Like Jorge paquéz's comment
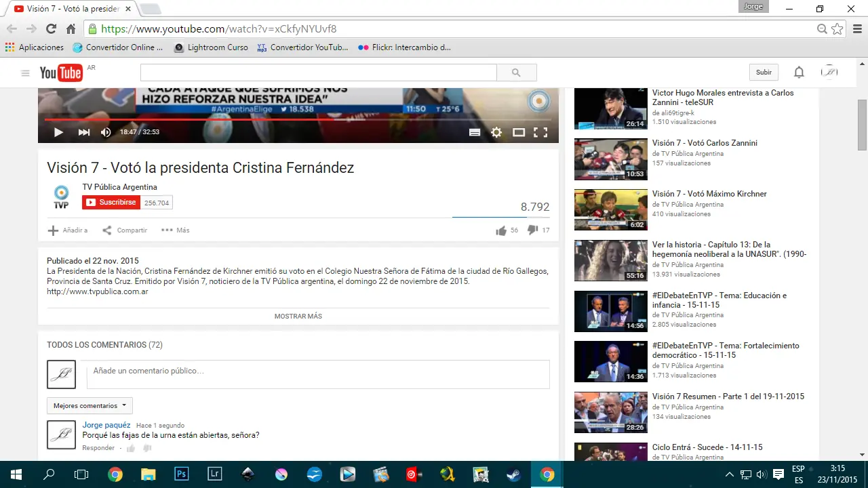This screenshot has width=868, height=488. [130, 448]
